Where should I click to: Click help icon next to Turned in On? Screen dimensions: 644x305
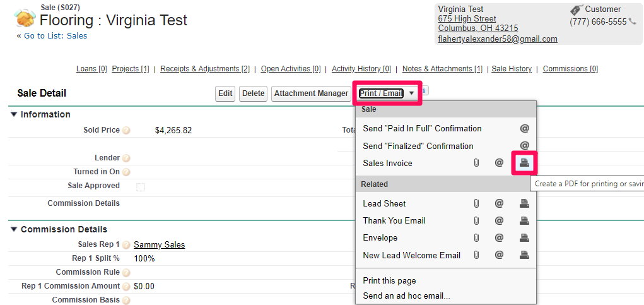(126, 172)
